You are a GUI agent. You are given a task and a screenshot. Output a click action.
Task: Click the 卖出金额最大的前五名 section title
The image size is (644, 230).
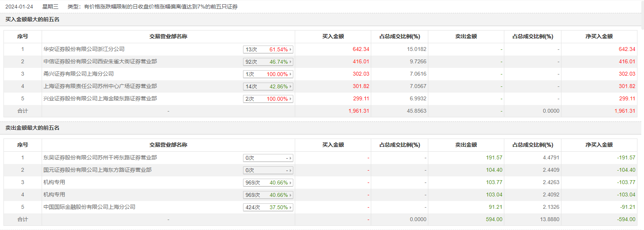pos(32,128)
